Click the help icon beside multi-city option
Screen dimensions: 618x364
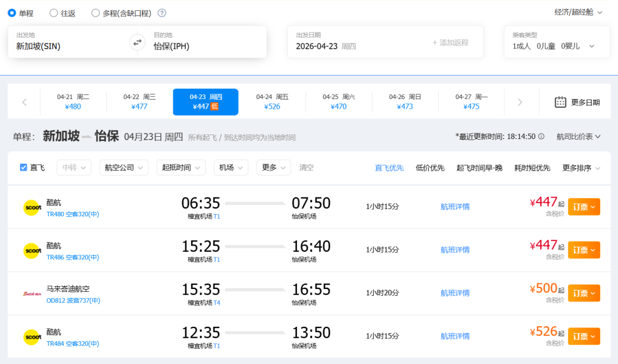click(162, 13)
